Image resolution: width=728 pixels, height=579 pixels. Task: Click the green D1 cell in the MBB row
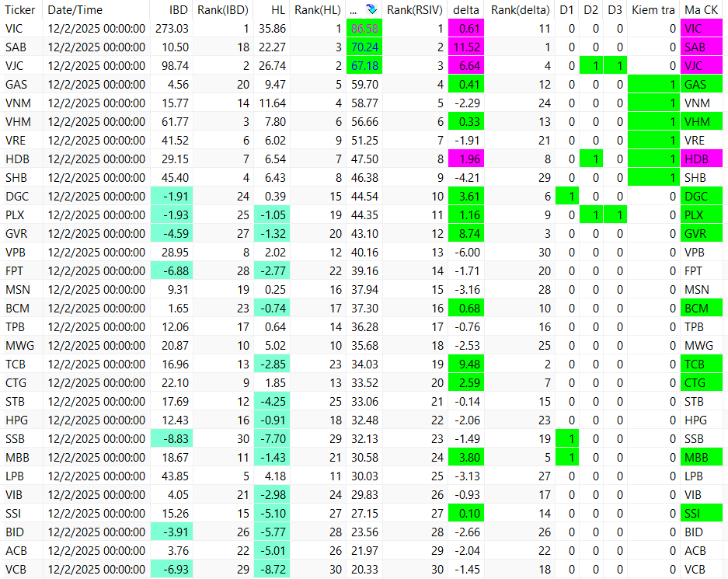567,457
